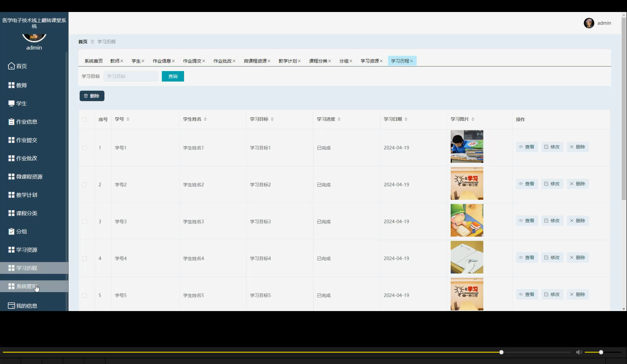Close the 作业提交 tab
Screen dimensions: 627x364
(x=203, y=61)
